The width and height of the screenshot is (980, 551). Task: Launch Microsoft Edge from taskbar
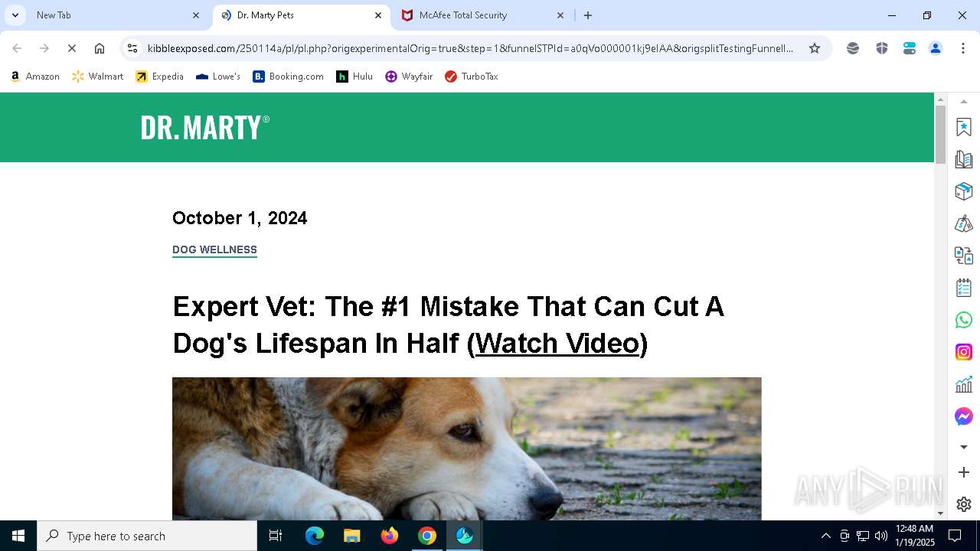(x=315, y=536)
